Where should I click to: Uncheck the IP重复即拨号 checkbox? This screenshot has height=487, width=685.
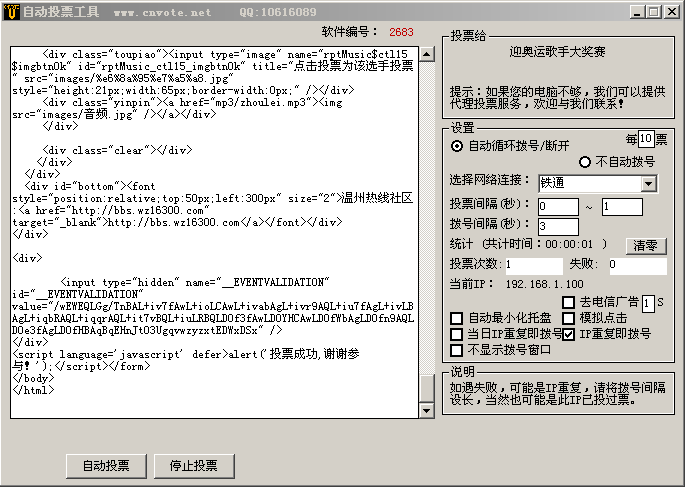pyautogui.click(x=568, y=334)
